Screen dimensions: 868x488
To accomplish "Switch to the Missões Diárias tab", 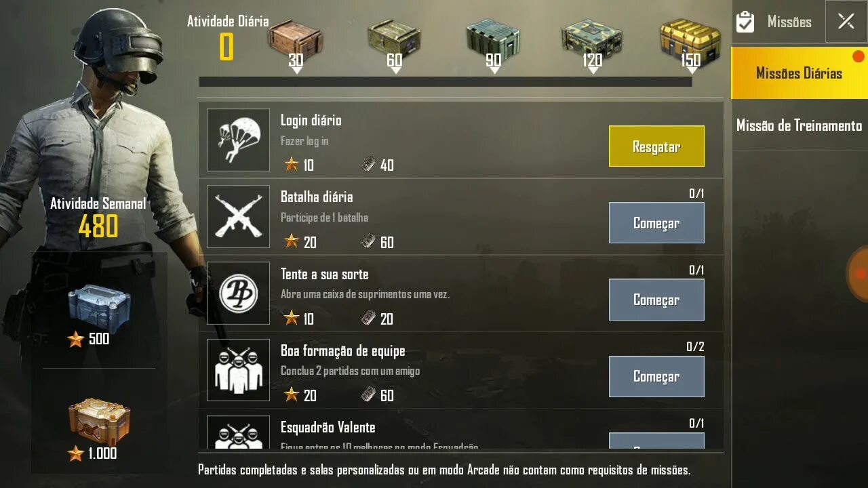I will click(800, 73).
